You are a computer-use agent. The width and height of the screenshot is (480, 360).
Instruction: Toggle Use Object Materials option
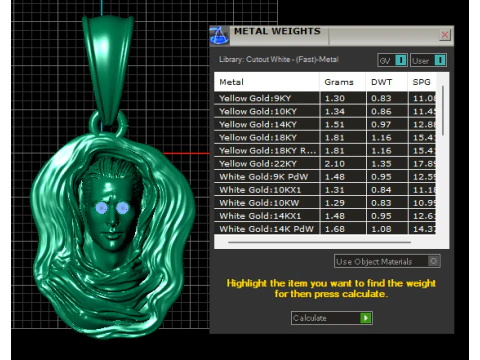click(x=387, y=261)
